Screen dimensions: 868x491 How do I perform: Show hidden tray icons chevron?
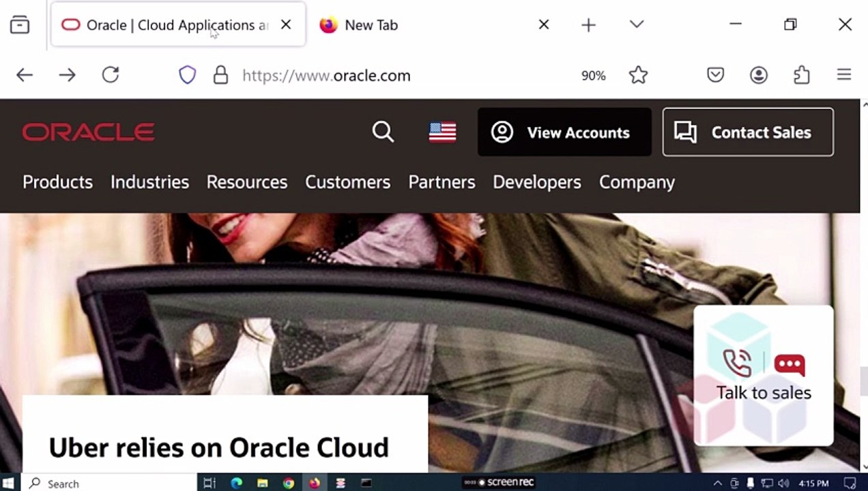717,483
